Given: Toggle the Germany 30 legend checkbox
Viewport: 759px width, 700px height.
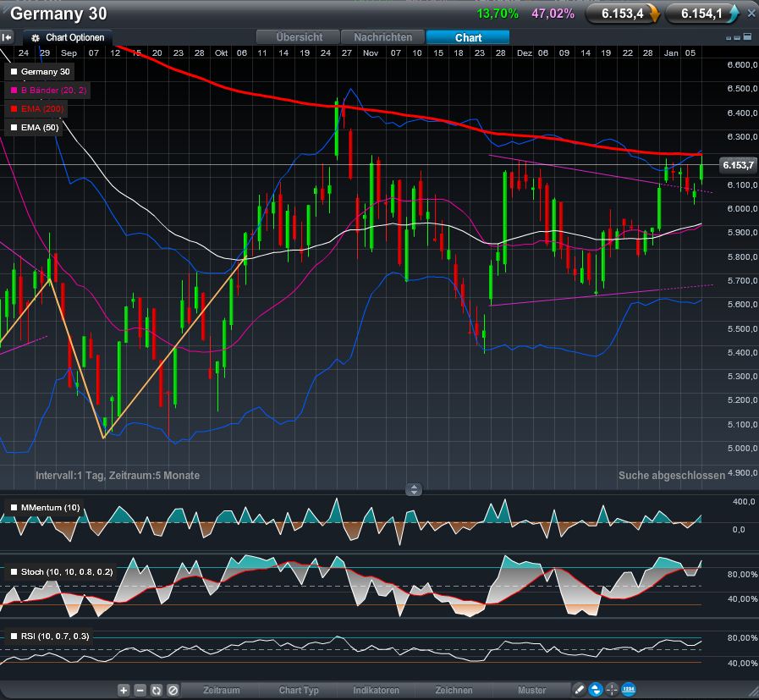Looking at the screenshot, I should click(14, 72).
